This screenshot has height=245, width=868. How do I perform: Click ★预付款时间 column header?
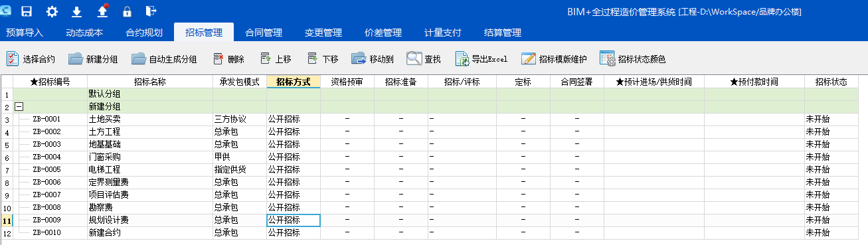click(x=754, y=82)
